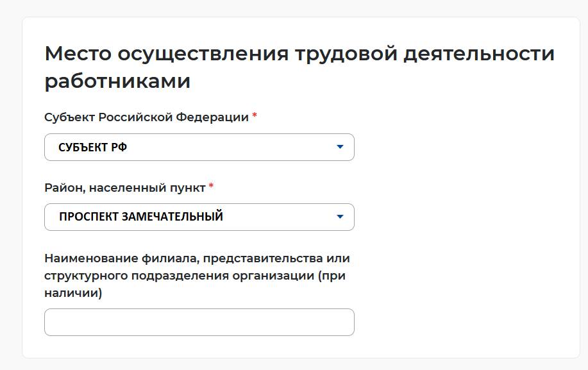Viewport: 588px width, 370px height.
Task: Select the Субъект Российской Федерации label
Action: (x=146, y=117)
